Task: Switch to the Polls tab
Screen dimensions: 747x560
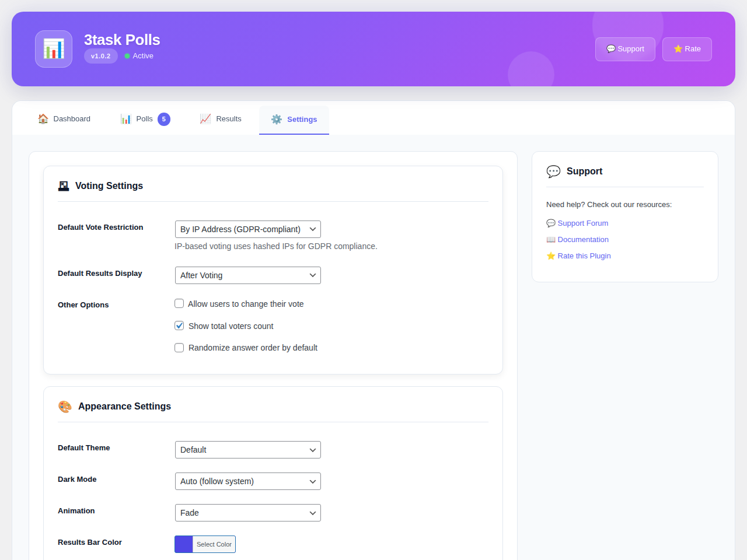Action: (x=145, y=119)
